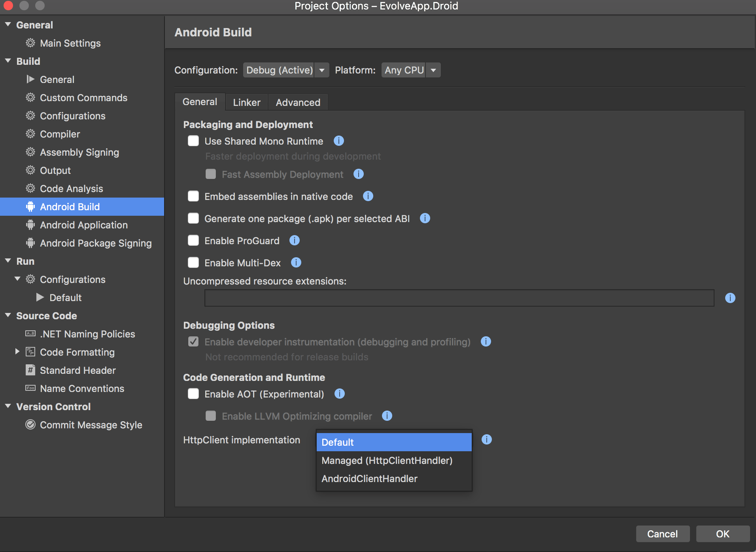Screen dimensions: 756x552
Task: Click info icon next to Use Shared Mono Runtime
Action: pos(339,141)
